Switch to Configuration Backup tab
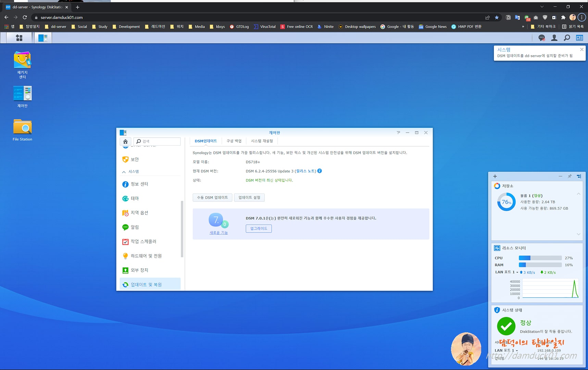The height and width of the screenshot is (370, 588). point(234,141)
